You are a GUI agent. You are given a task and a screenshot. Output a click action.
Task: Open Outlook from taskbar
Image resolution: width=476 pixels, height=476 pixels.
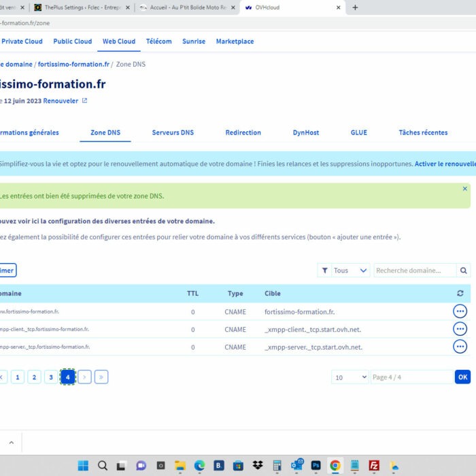pyautogui.click(x=297, y=464)
